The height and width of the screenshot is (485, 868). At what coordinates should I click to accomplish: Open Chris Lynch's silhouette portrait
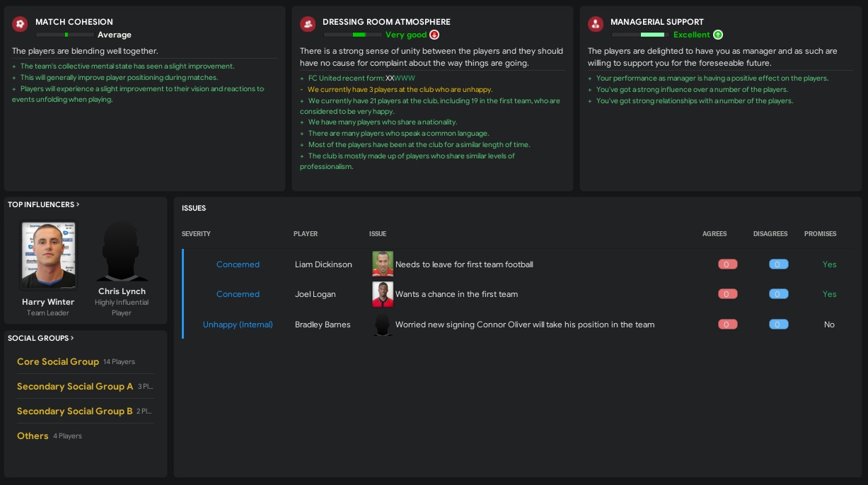(x=122, y=252)
